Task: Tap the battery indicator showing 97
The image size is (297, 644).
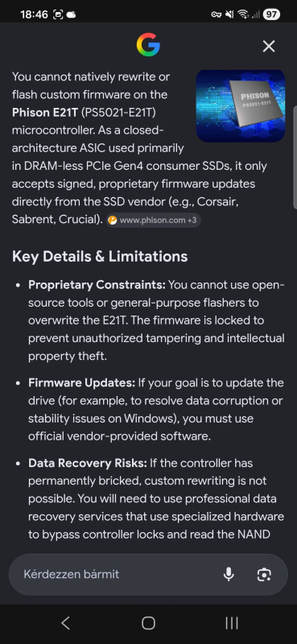Action: click(x=271, y=14)
